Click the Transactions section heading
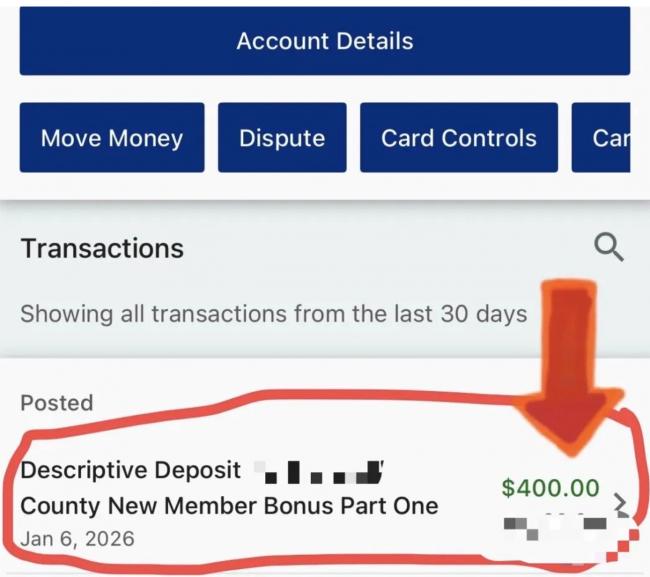Viewport: 650px width, 577px height. 102,248
